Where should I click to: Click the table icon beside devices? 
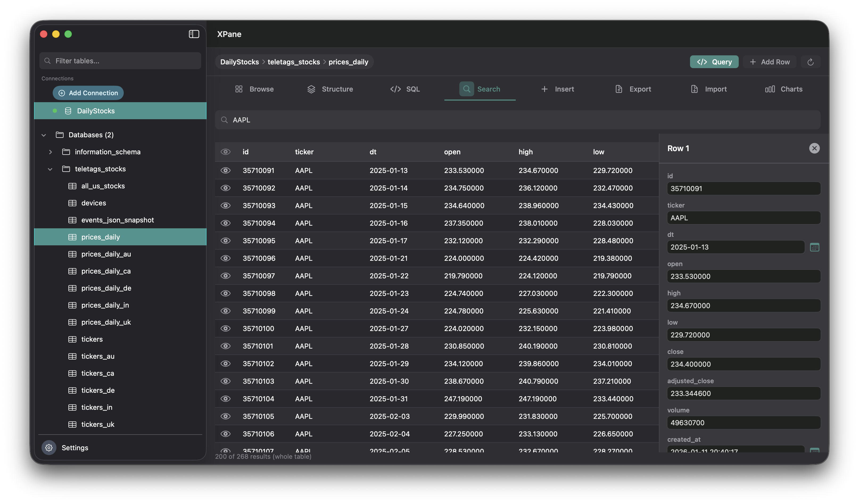72,203
